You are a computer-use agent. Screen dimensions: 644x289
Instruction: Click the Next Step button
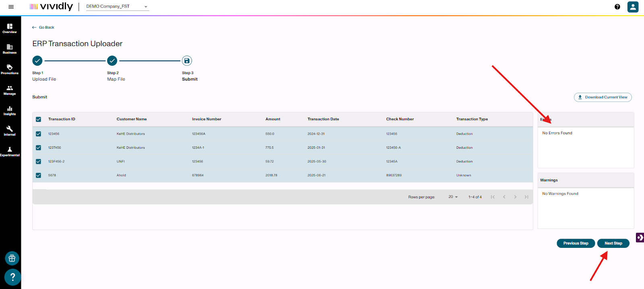point(613,243)
